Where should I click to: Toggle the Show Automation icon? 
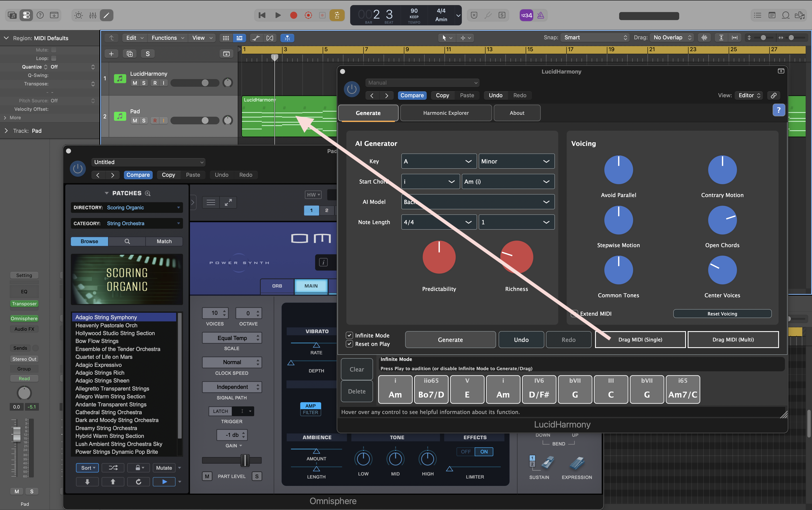click(256, 38)
